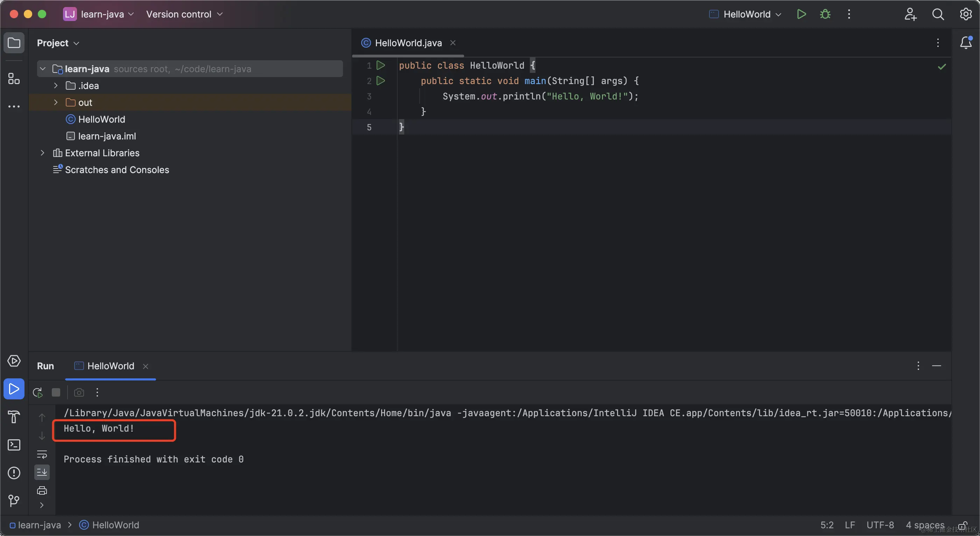Screen dimensions: 980x536
Task: Change UTF-8 file encoding in status bar
Action: 880,525
